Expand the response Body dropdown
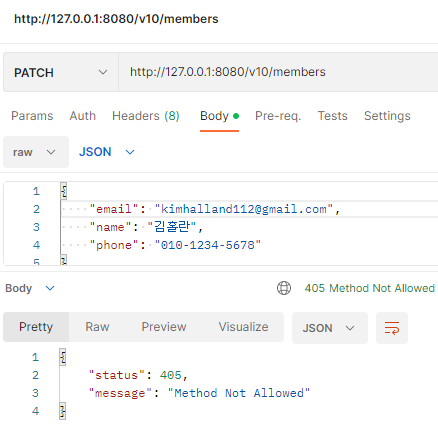The height and width of the screenshot is (424, 438). [30, 288]
